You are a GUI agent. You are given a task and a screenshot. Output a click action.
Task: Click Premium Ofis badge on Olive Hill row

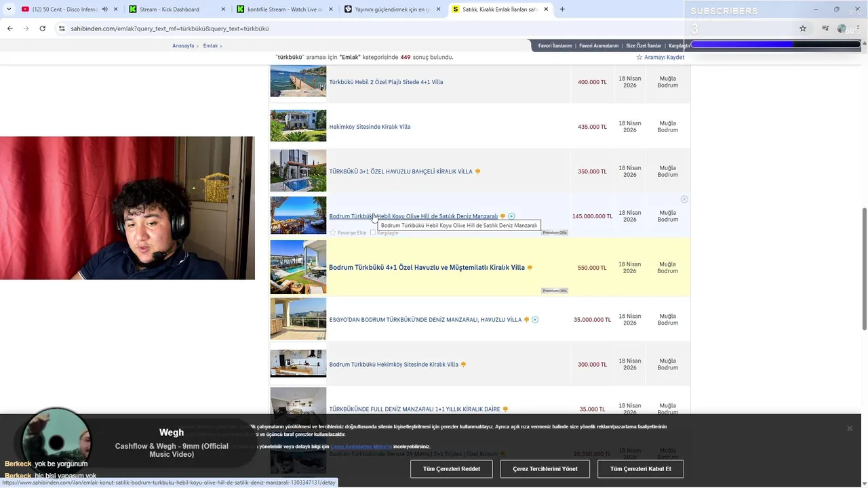[555, 232]
